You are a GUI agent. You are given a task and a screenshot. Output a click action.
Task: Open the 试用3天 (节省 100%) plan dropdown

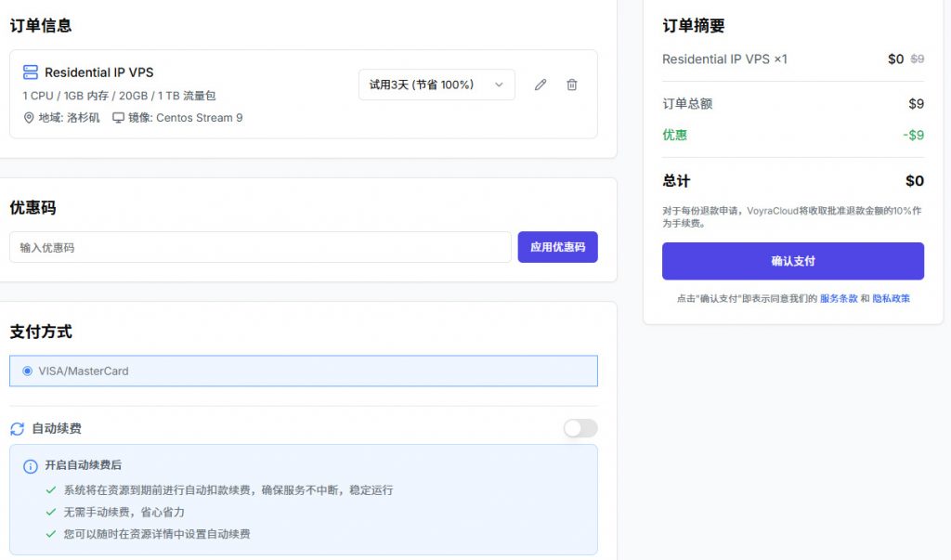tap(436, 84)
